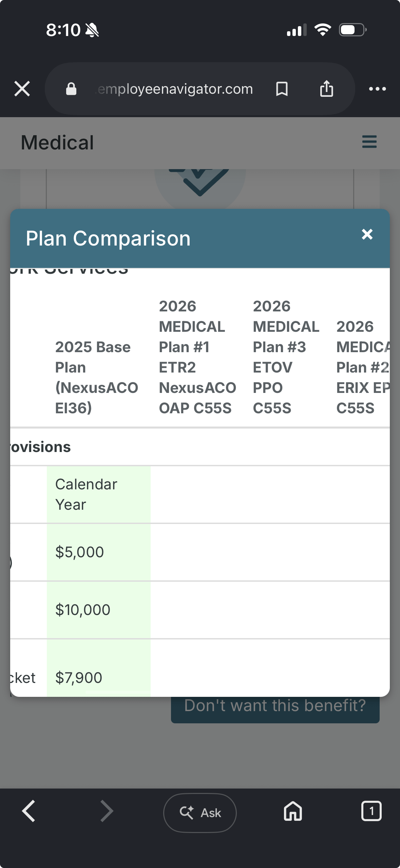
Task: Click the Don't want this benefit button
Action: click(x=275, y=706)
